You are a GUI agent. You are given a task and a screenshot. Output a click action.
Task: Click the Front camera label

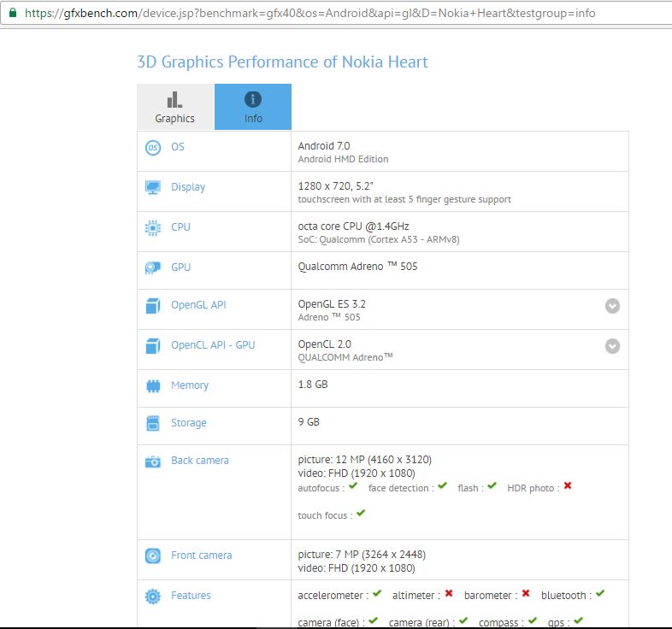click(x=202, y=556)
